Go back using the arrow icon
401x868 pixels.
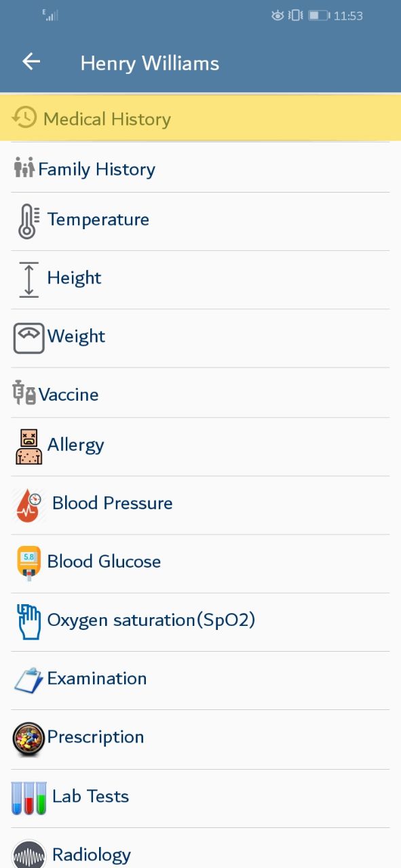(31, 62)
